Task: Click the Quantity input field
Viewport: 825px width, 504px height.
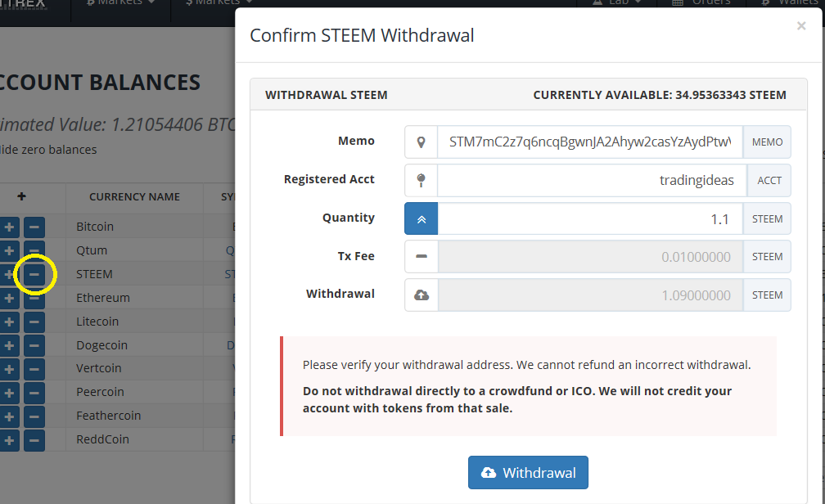Action: (x=590, y=218)
